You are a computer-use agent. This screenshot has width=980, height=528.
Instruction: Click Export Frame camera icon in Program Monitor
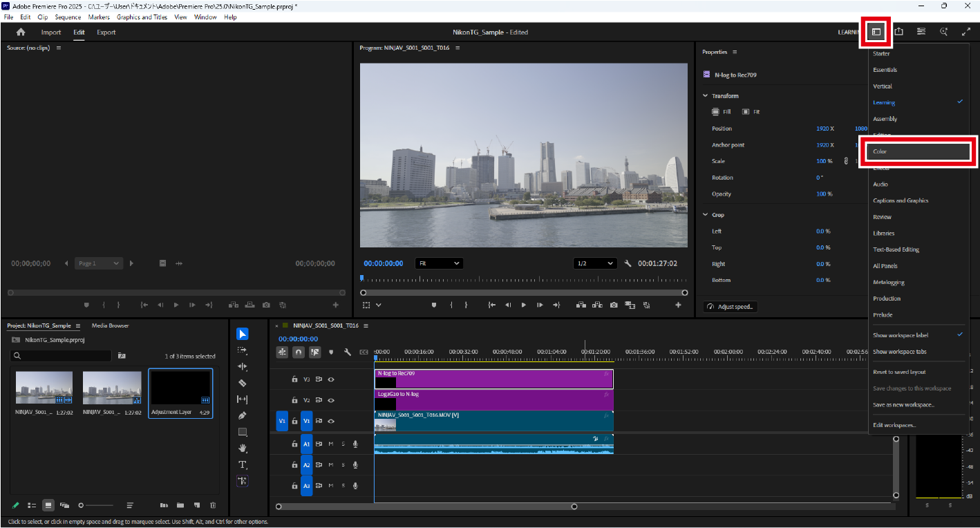[x=614, y=305]
